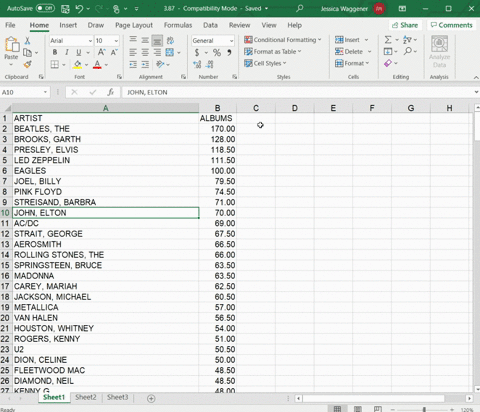This screenshot has height=412, width=480.
Task: Click the Decrease Decimal icon
Action: click(209, 64)
